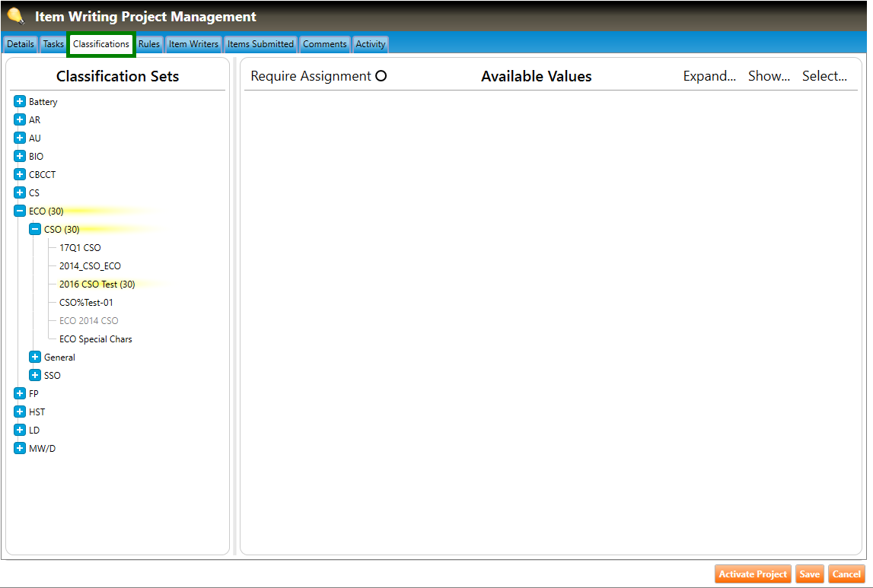Collapse the ECO (30) node
873x588 pixels.
[20, 211]
